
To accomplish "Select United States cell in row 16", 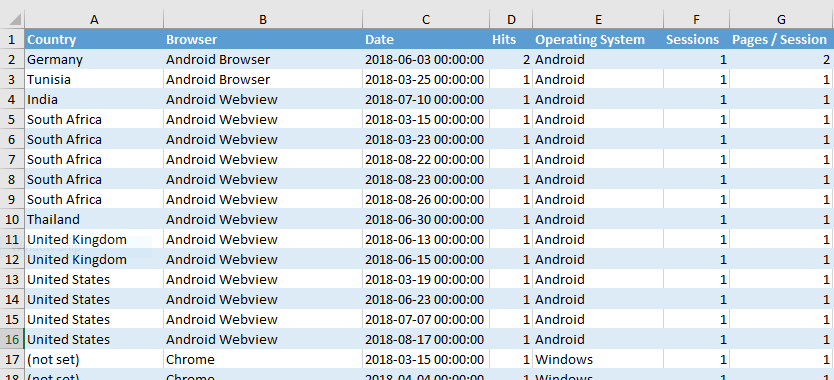I will [x=94, y=340].
